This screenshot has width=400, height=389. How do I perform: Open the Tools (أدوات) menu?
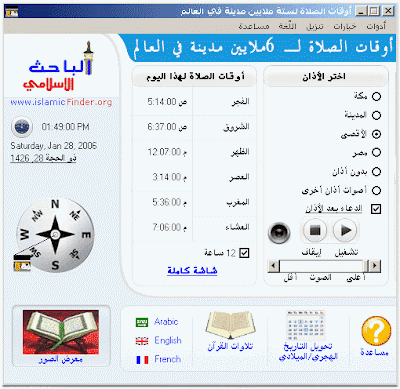click(376, 26)
